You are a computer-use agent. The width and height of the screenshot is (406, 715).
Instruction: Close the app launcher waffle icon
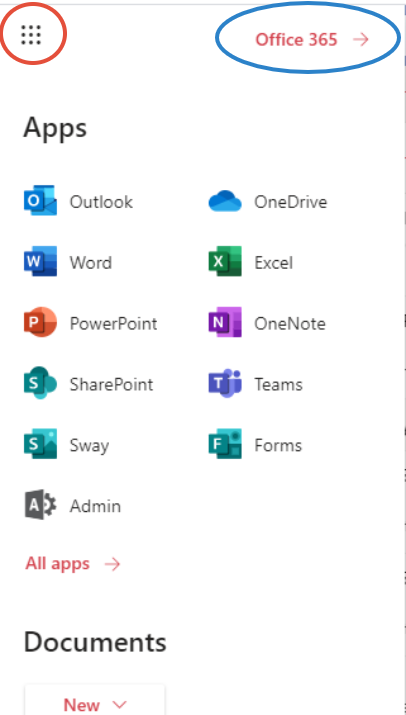pyautogui.click(x=31, y=35)
